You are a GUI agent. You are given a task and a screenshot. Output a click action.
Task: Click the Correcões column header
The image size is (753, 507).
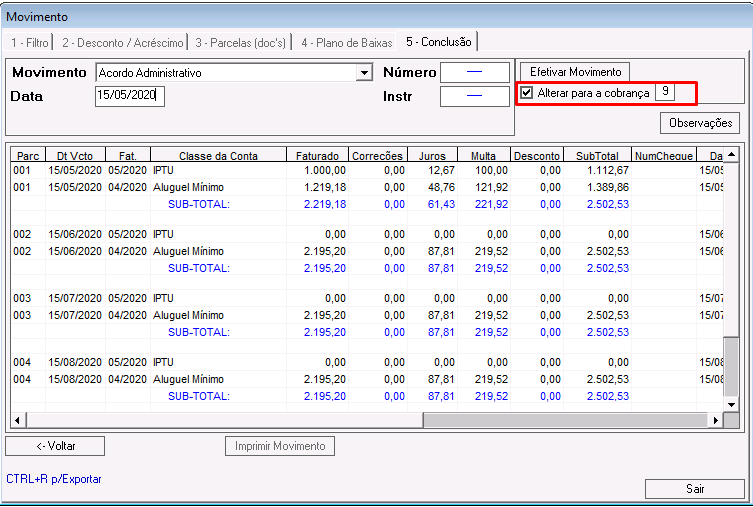click(377, 156)
